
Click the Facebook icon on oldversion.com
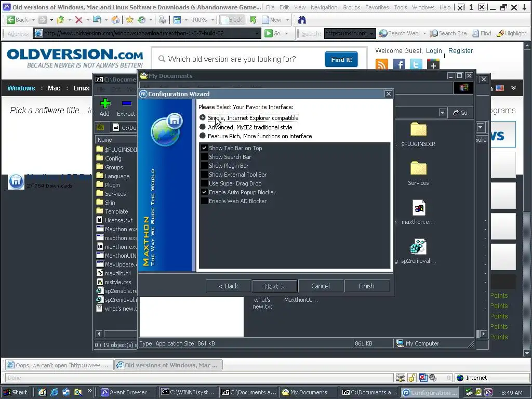coord(399,64)
